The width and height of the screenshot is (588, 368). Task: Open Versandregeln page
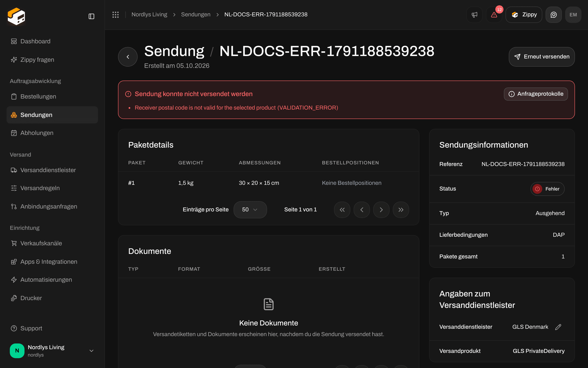point(52,188)
